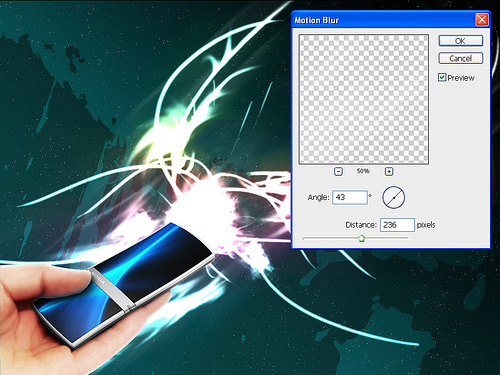
Task: Zoom in the preview with plus icon
Action: point(389,171)
